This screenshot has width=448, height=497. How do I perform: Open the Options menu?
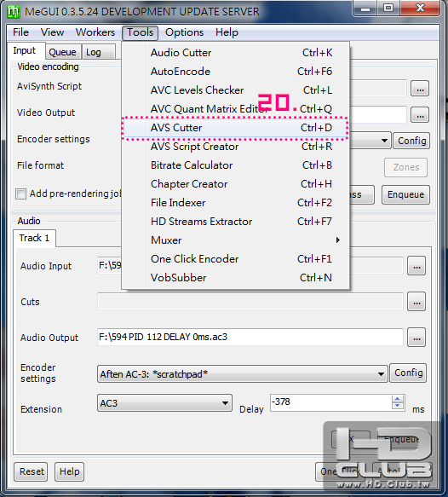[x=184, y=32]
